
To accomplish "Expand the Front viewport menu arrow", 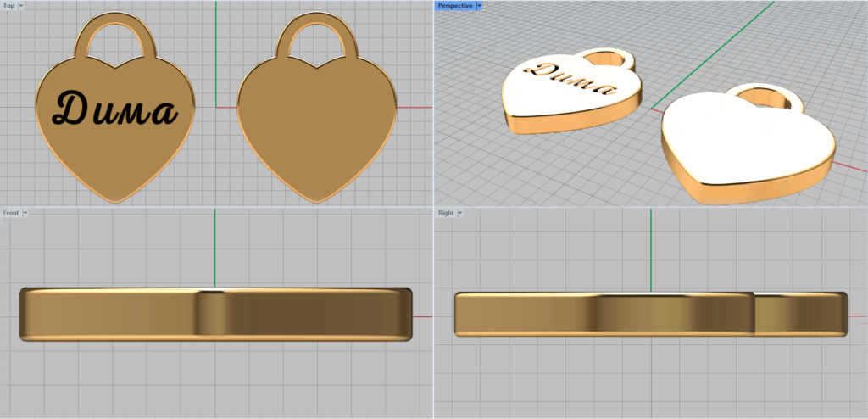I will click(x=25, y=212).
